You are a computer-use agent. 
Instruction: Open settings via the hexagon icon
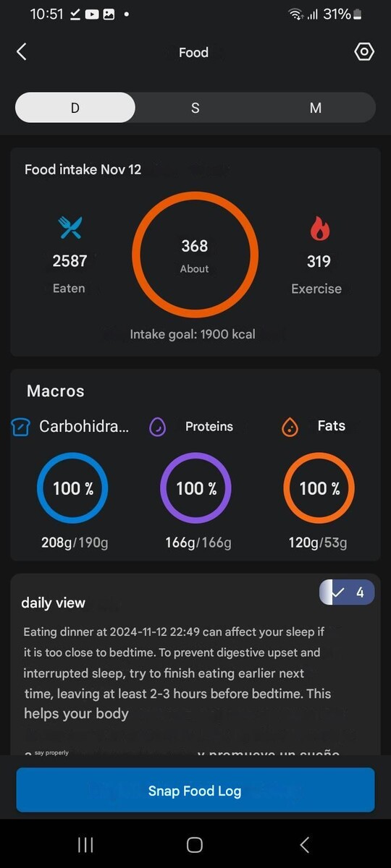(x=364, y=52)
